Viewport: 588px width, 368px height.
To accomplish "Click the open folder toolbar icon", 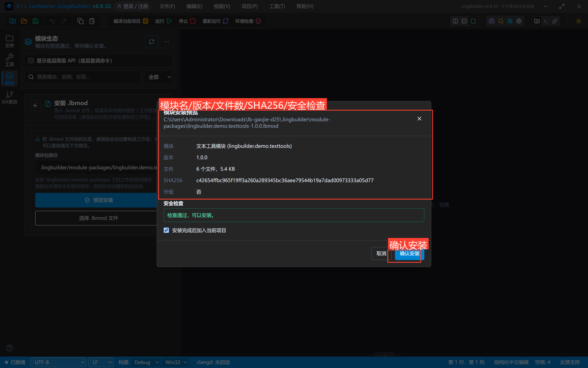I will click(x=24, y=21).
